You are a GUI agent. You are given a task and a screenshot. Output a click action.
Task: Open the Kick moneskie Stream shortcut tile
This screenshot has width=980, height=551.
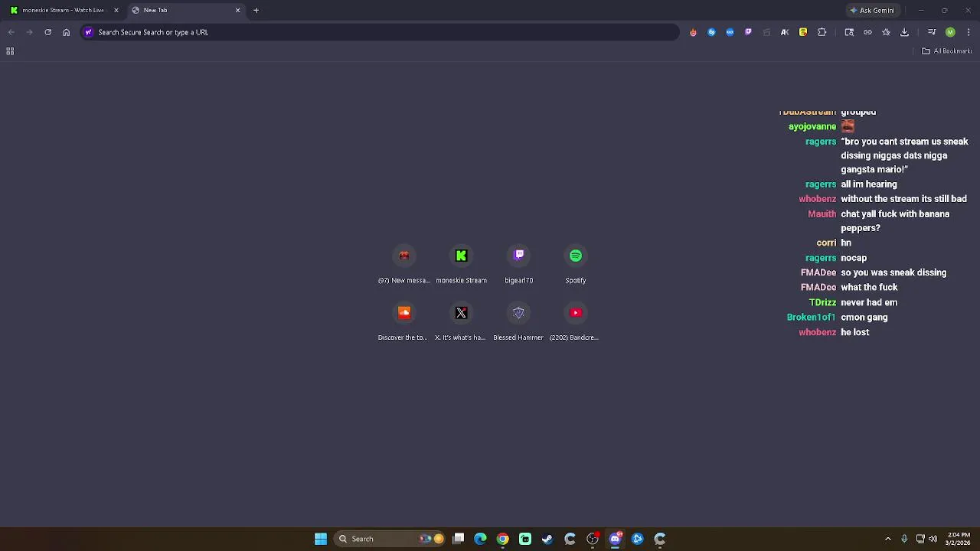461,264
